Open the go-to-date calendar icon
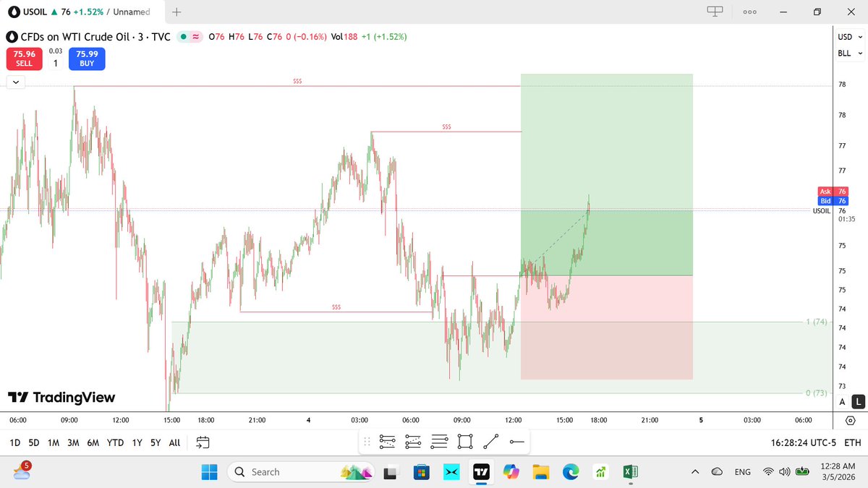This screenshot has height=488, width=868. (203, 442)
